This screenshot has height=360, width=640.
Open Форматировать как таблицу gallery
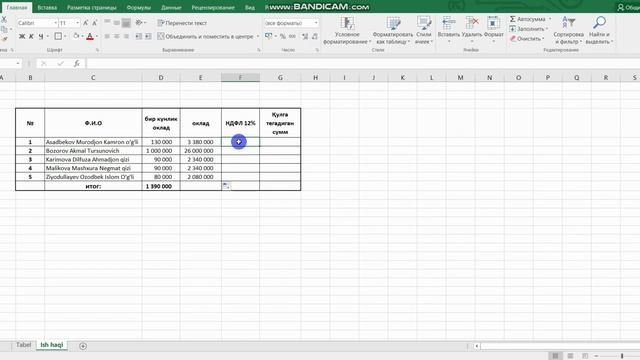click(393, 30)
